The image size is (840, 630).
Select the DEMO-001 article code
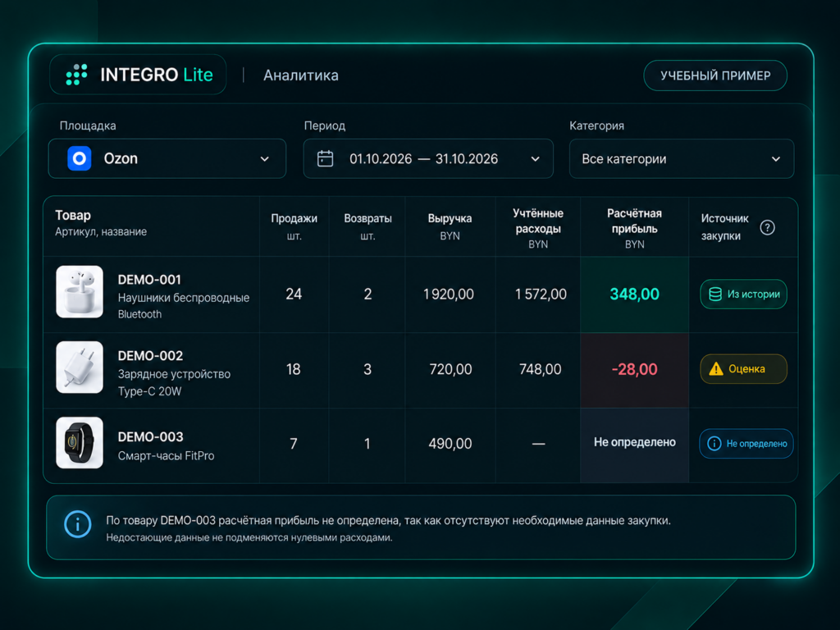[x=149, y=280]
